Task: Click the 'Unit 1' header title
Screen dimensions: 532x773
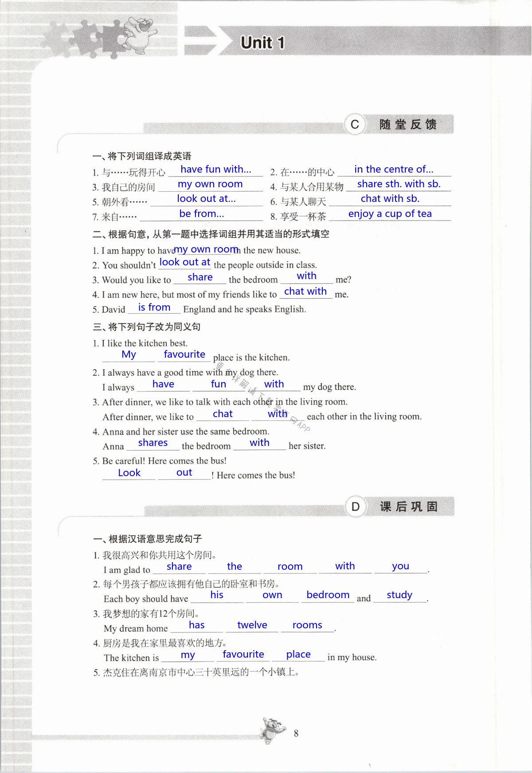Action: (x=262, y=43)
